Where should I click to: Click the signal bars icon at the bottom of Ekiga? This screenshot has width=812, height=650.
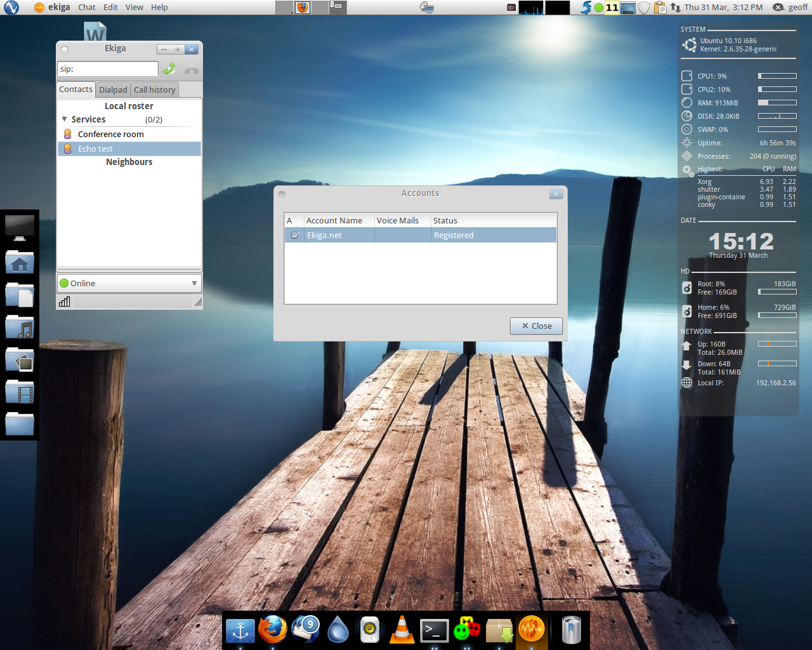click(x=64, y=302)
